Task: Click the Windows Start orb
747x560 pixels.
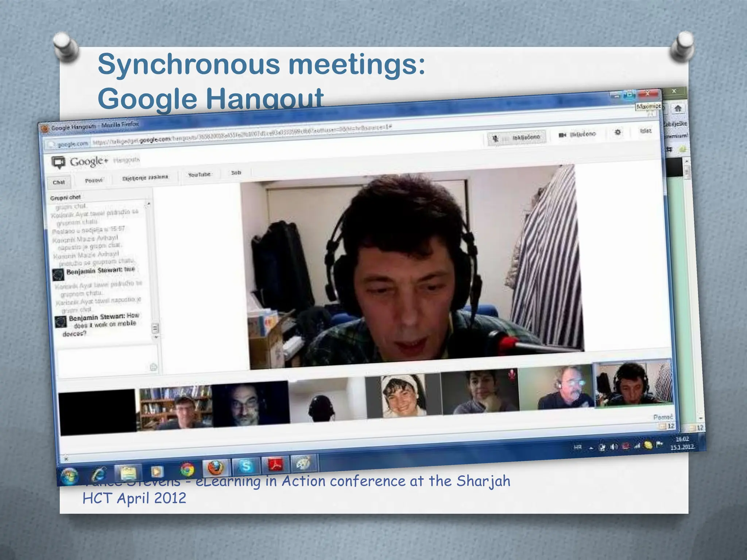Action: point(69,476)
